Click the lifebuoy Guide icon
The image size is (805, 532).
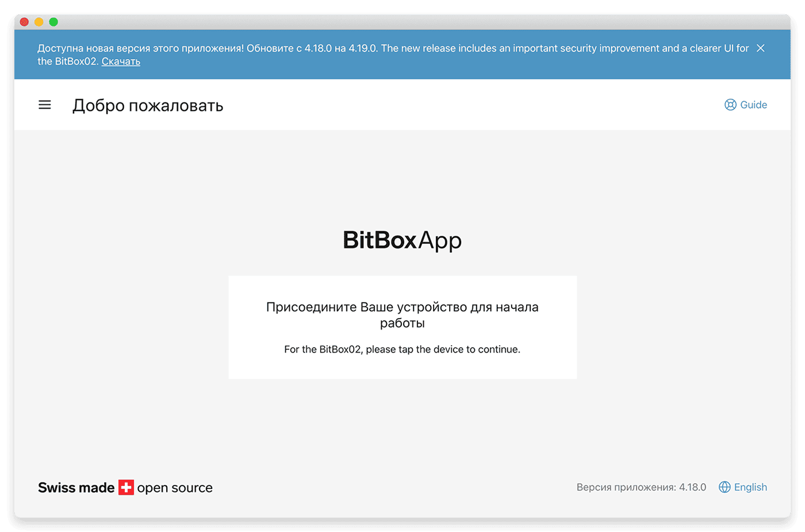click(730, 105)
